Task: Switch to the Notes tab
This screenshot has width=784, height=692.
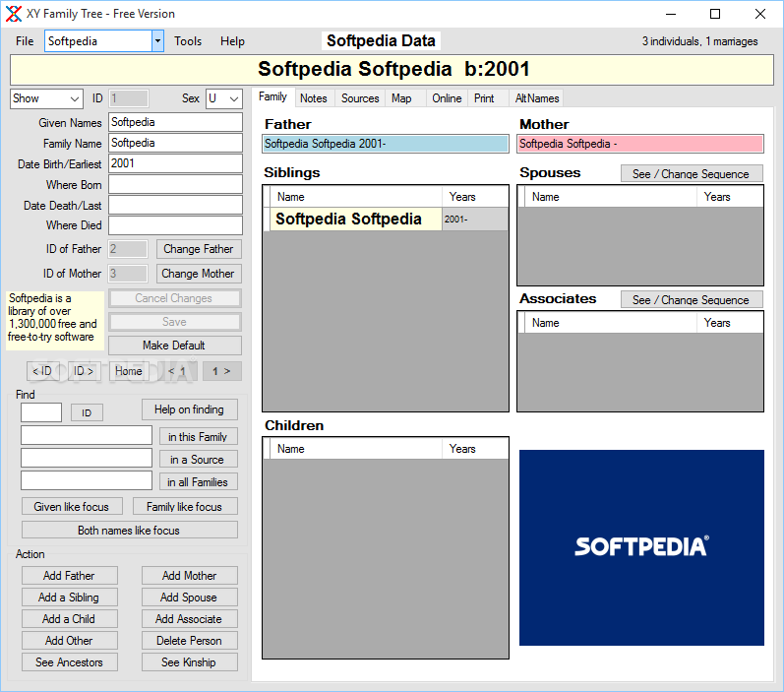Action: tap(314, 98)
